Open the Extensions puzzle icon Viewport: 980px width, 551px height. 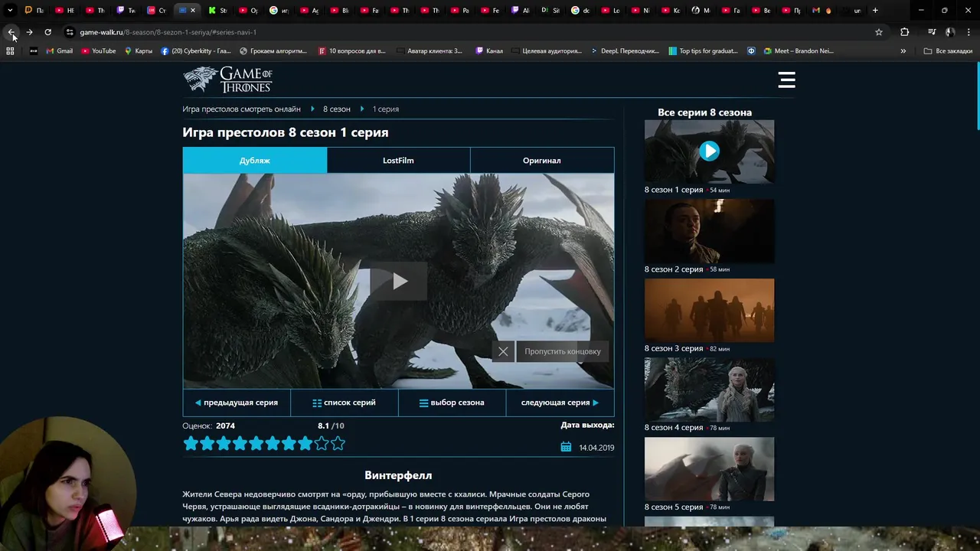(x=905, y=32)
